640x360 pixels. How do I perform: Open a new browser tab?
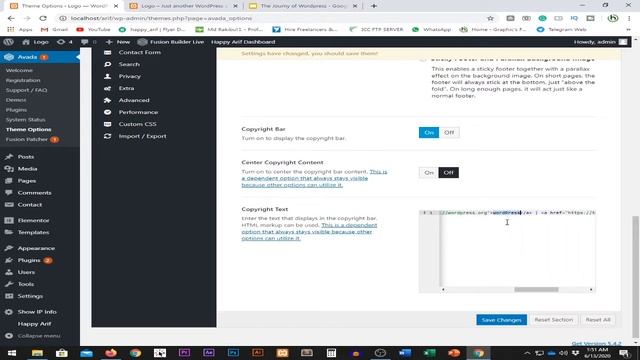pyautogui.click(x=373, y=6)
